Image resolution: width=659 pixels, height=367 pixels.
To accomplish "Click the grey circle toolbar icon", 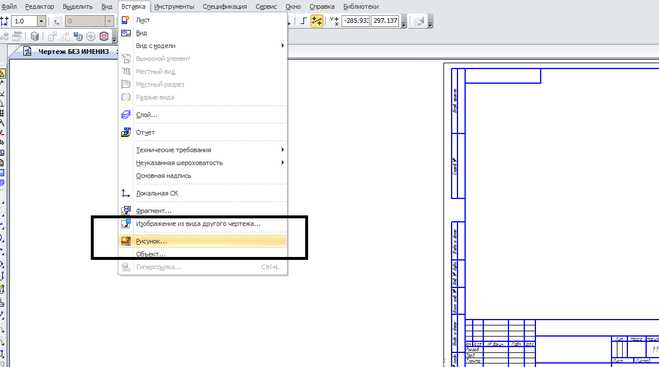I will click(91, 37).
